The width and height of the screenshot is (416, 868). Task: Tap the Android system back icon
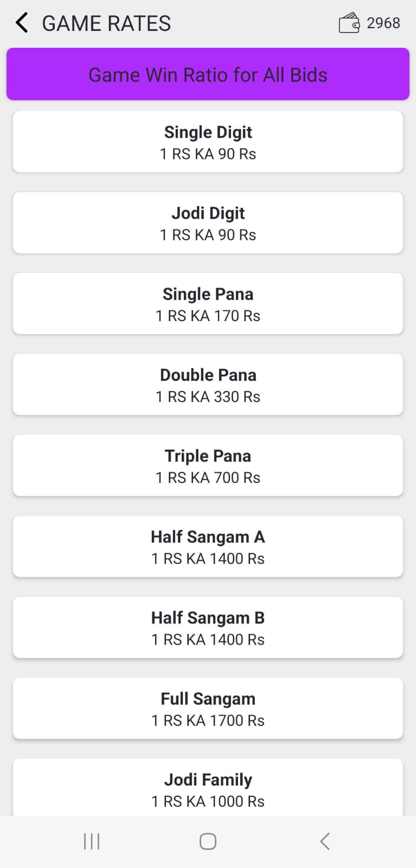point(324,841)
